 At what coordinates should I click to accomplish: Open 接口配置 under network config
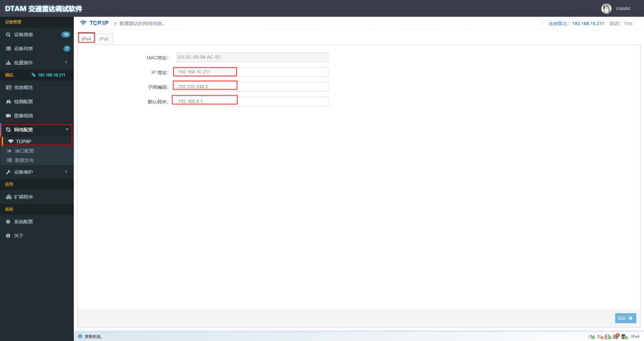click(x=23, y=151)
